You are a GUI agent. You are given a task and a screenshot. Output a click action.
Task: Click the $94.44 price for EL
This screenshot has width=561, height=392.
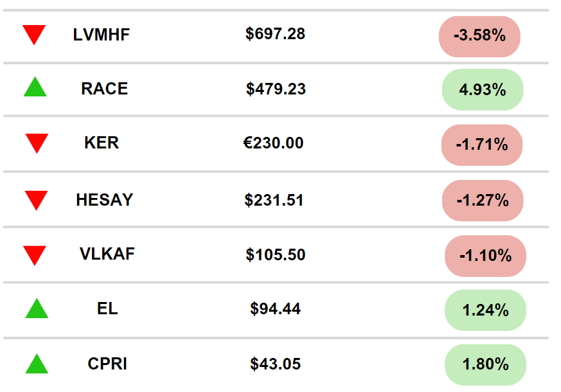[x=276, y=308]
